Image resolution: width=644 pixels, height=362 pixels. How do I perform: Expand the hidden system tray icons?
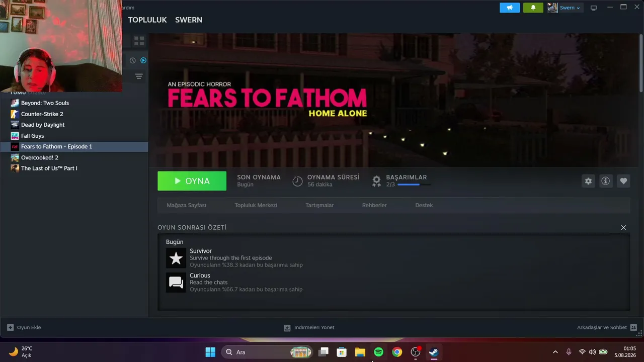(x=555, y=352)
